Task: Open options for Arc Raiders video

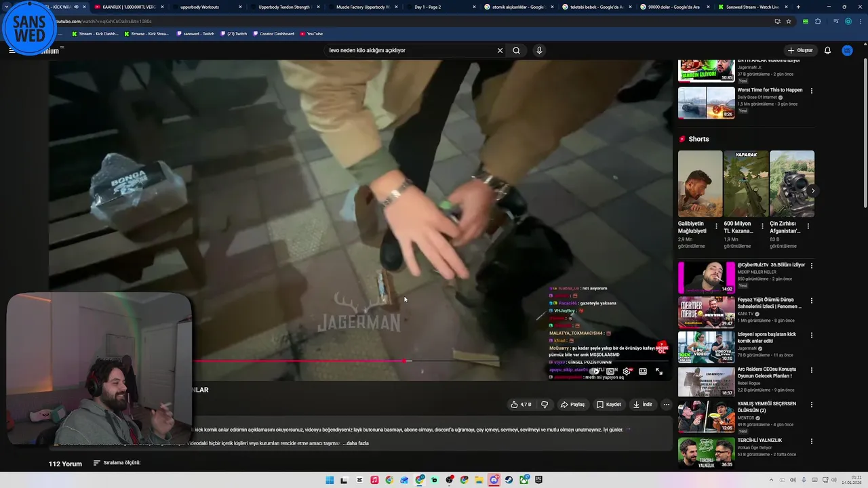Action: point(812,370)
